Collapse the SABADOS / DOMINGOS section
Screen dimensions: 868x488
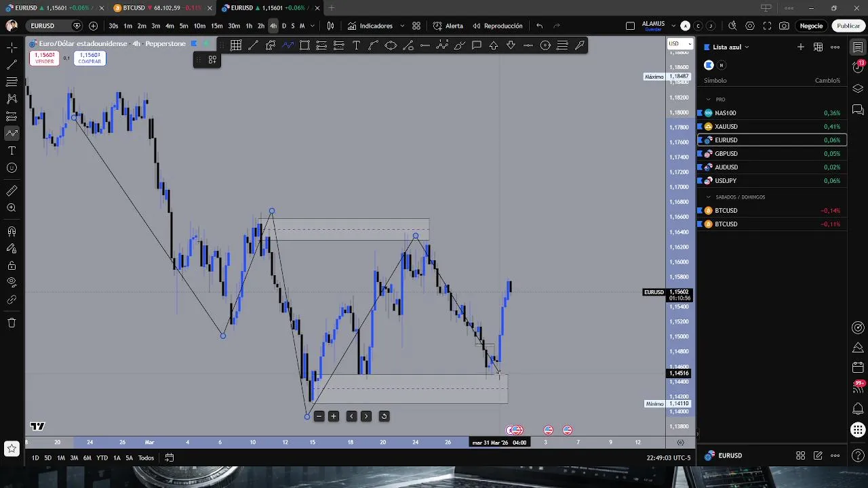[709, 197]
